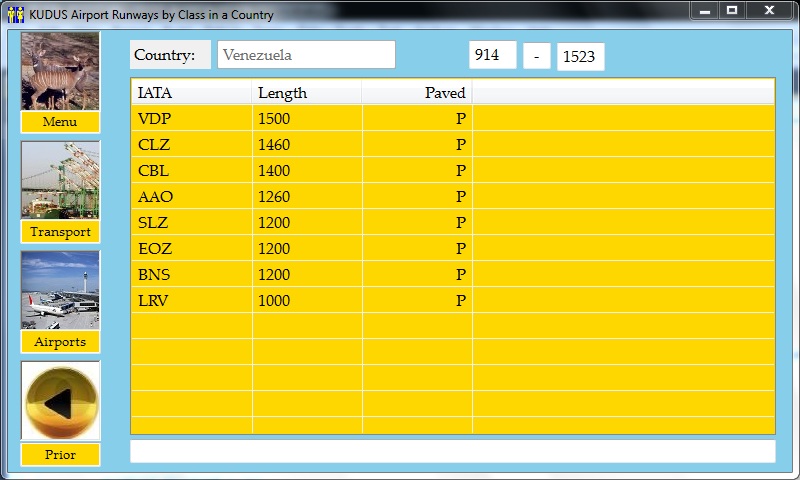Click the golden back arrow icon
This screenshot has height=480, width=800.
point(60,401)
